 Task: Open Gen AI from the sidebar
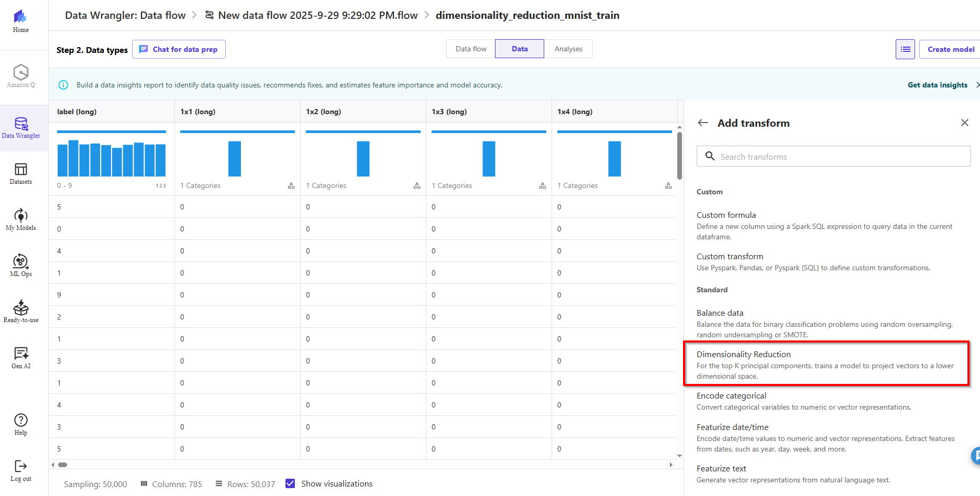(21, 357)
